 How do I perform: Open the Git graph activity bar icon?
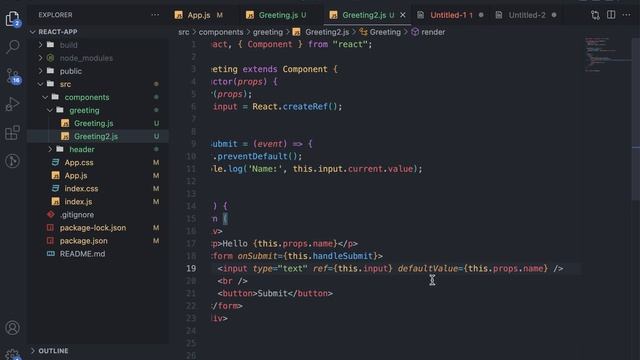[13, 161]
